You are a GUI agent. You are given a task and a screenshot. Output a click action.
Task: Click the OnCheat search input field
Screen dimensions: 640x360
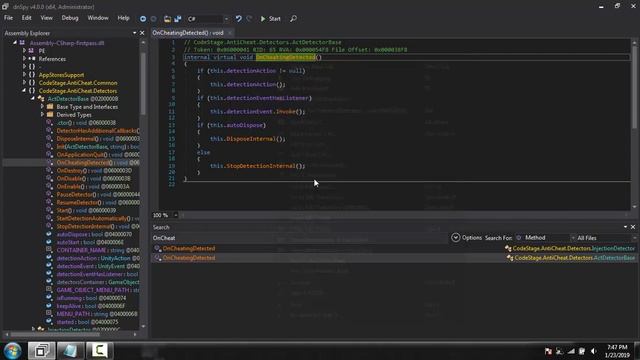[x=300, y=238]
